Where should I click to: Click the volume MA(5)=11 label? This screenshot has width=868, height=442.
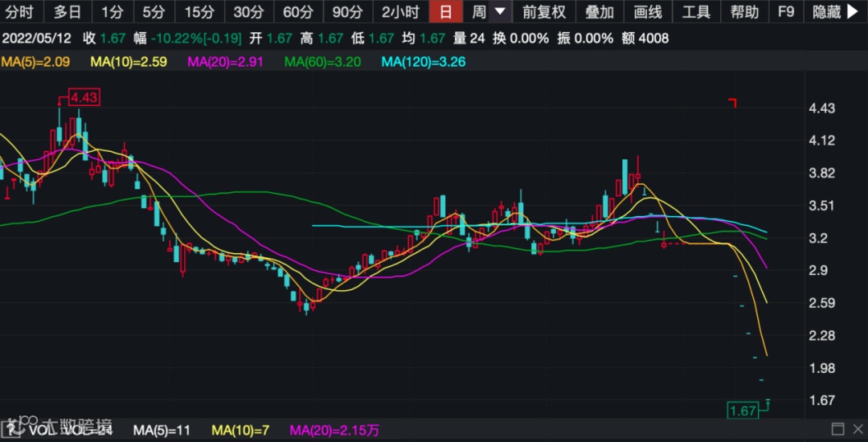162,430
